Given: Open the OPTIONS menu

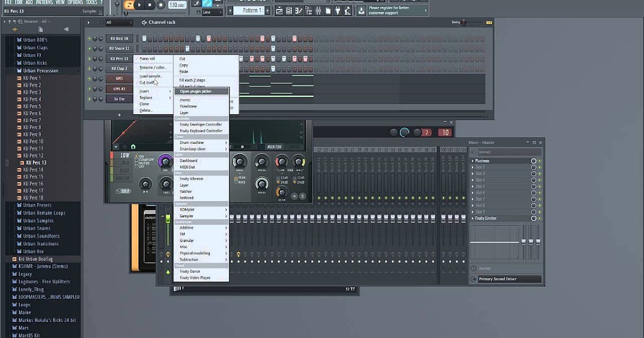Looking at the screenshot, I should click(x=75, y=2).
